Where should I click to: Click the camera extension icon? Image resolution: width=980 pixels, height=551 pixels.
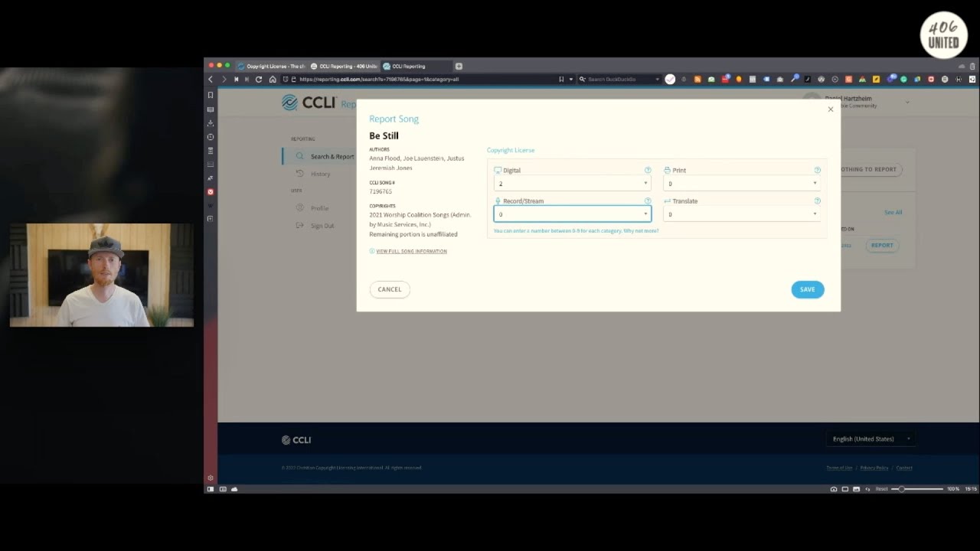coord(780,79)
